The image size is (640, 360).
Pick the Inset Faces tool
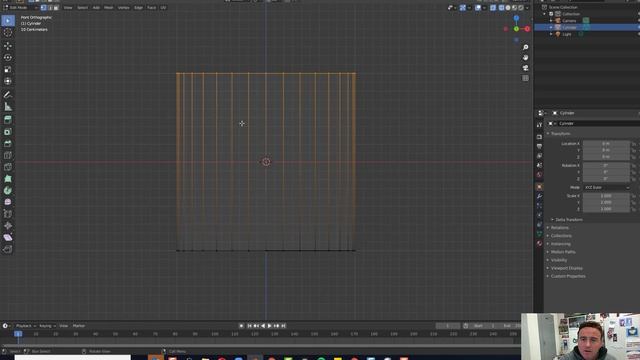click(x=8, y=132)
